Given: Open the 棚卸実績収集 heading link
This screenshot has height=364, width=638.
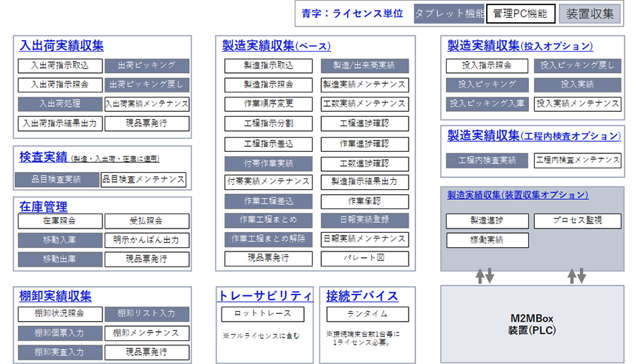Looking at the screenshot, I should click(55, 296).
